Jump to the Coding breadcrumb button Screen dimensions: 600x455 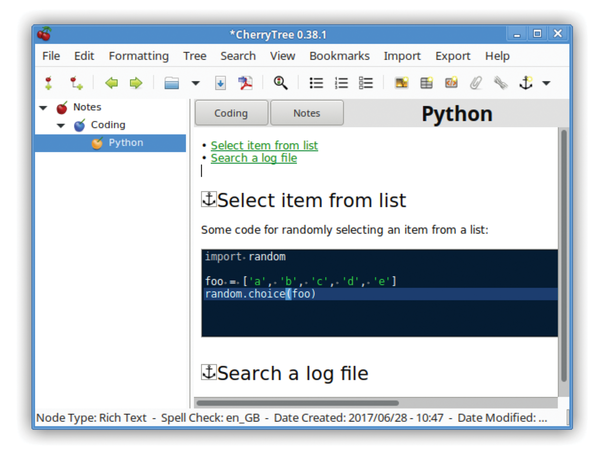click(x=231, y=113)
